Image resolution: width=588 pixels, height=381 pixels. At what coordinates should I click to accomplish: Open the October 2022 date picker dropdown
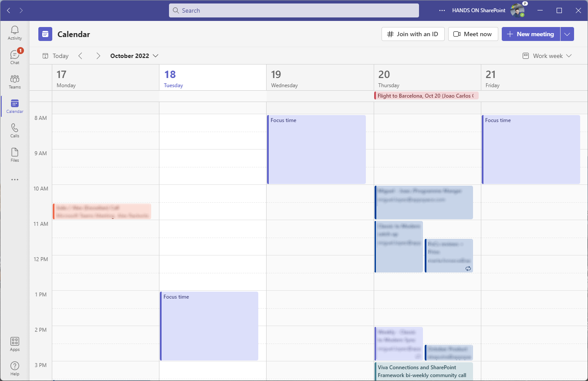coord(134,56)
